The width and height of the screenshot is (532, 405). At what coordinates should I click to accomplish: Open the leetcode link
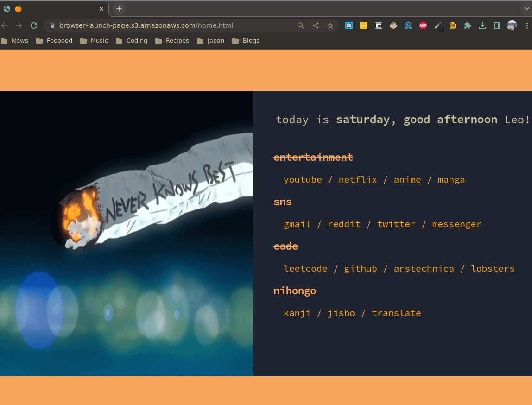[x=305, y=268]
